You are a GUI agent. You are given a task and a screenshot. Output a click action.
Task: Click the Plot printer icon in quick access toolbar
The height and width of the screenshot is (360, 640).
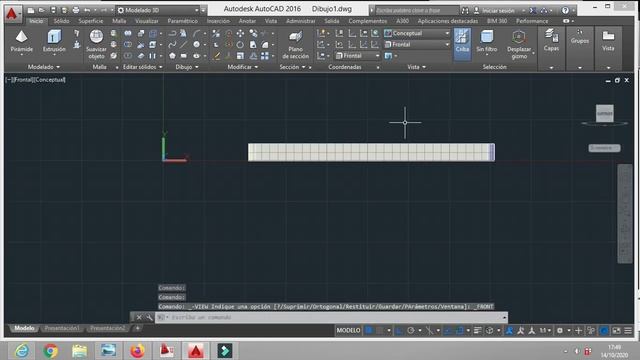[76, 10]
